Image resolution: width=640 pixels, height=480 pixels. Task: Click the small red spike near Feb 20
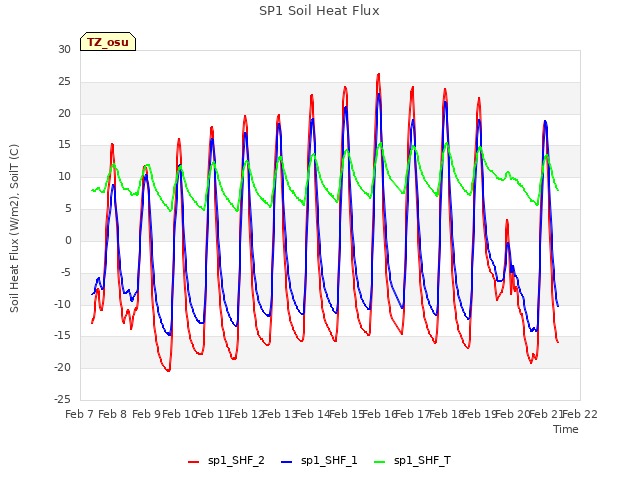tap(507, 220)
